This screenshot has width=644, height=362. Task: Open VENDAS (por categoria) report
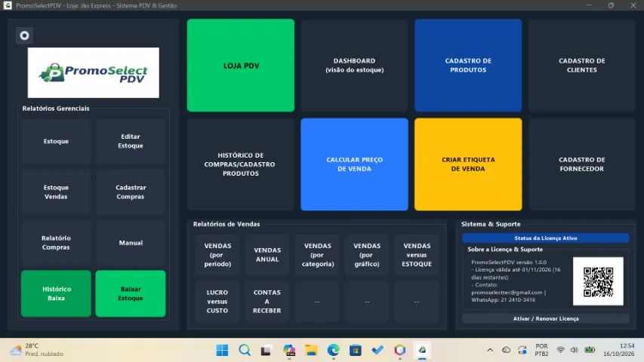[x=318, y=255]
